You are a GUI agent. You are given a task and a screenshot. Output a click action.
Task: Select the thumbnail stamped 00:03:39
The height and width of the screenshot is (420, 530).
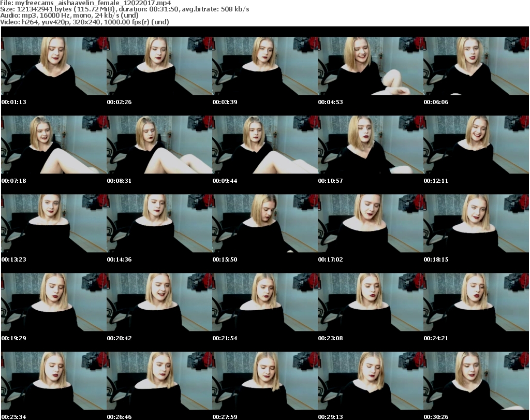tap(265, 66)
